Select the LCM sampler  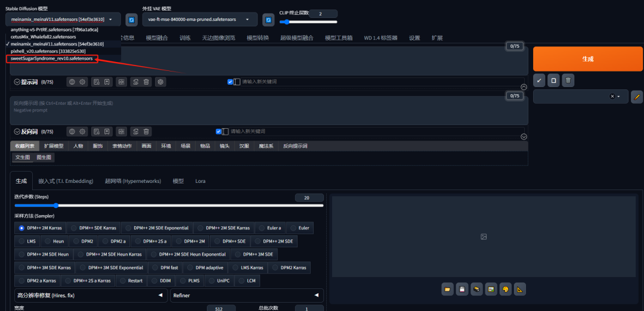click(x=247, y=281)
